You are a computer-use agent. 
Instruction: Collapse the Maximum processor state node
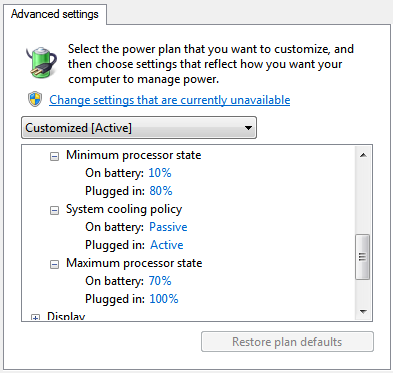[x=54, y=264]
